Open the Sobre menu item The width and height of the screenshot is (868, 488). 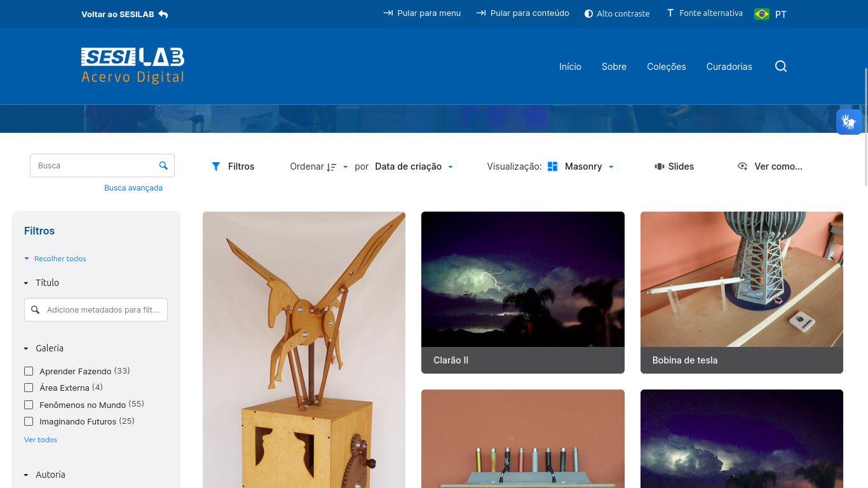(614, 66)
